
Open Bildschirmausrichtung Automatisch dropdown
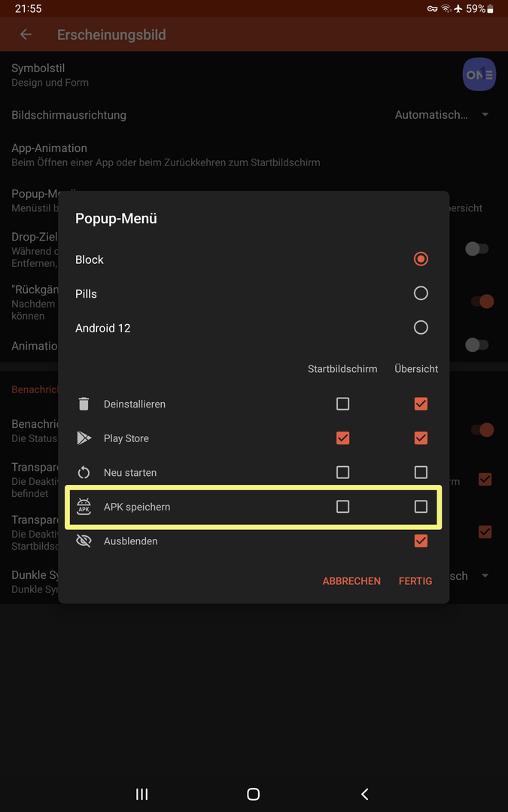(442, 115)
